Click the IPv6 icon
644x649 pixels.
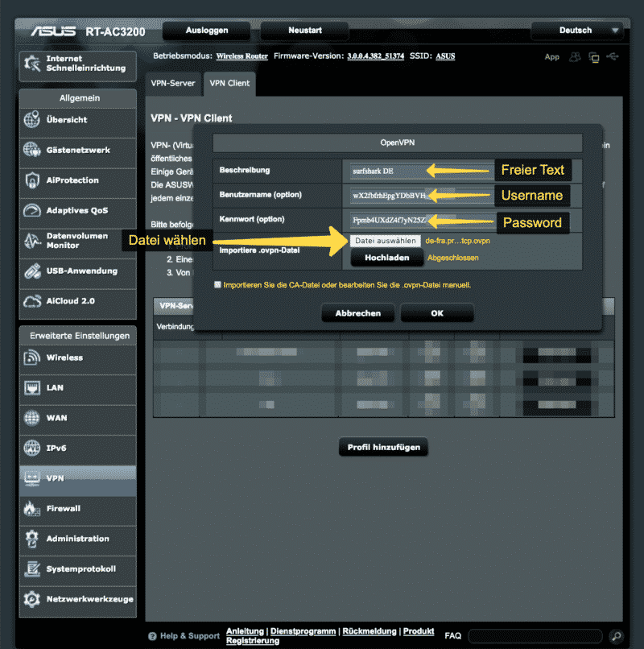32,448
